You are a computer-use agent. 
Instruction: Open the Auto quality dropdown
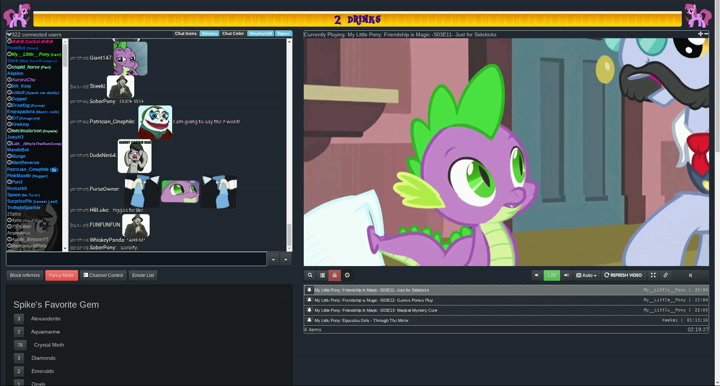coord(586,275)
